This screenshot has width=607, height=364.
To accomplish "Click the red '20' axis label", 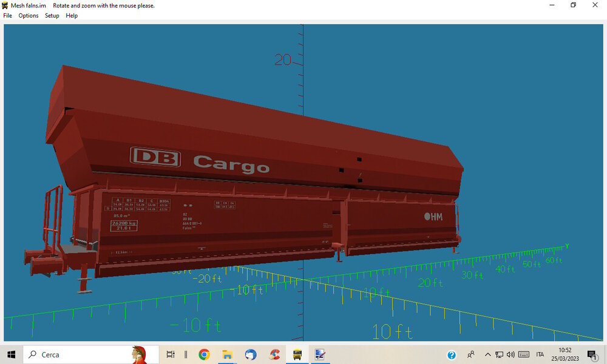I will click(x=283, y=60).
